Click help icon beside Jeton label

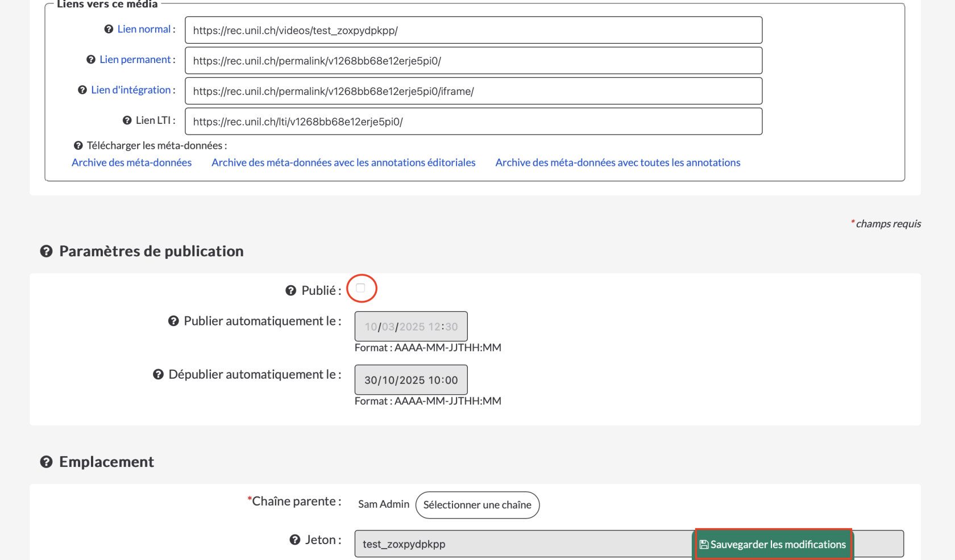[x=295, y=540]
